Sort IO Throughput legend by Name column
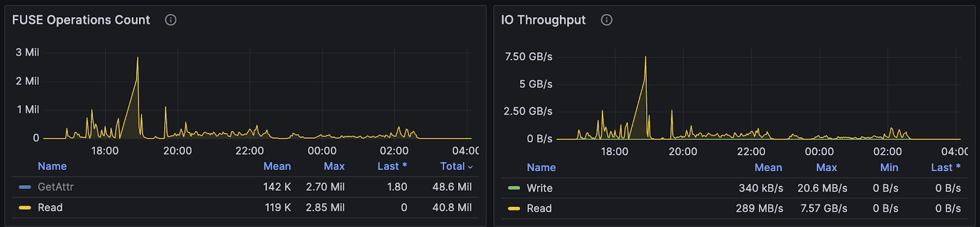This screenshot has width=980, height=227. coord(541,167)
